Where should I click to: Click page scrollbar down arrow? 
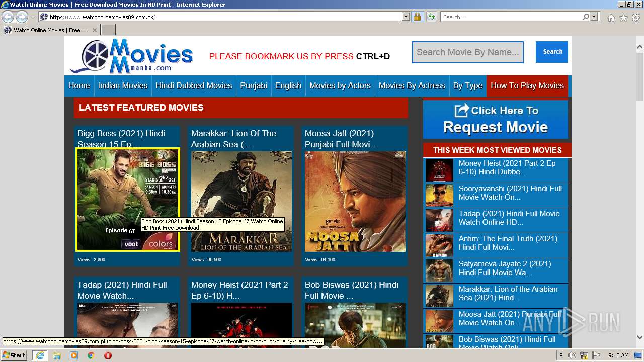pyautogui.click(x=639, y=337)
